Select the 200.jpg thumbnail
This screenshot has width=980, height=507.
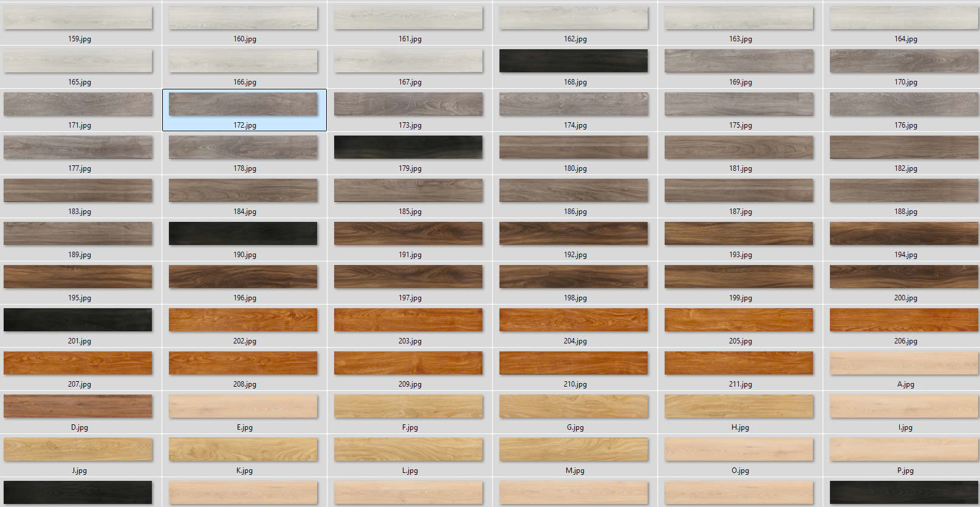pyautogui.click(x=904, y=277)
